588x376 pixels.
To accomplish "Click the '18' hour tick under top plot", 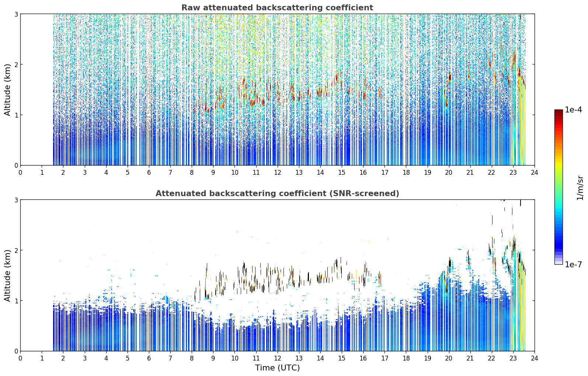I will pos(406,173).
